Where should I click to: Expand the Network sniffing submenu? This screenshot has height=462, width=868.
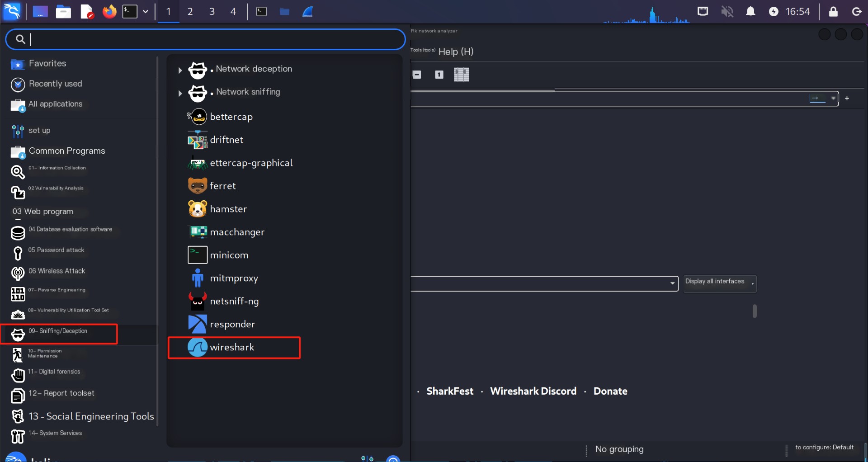coord(180,93)
